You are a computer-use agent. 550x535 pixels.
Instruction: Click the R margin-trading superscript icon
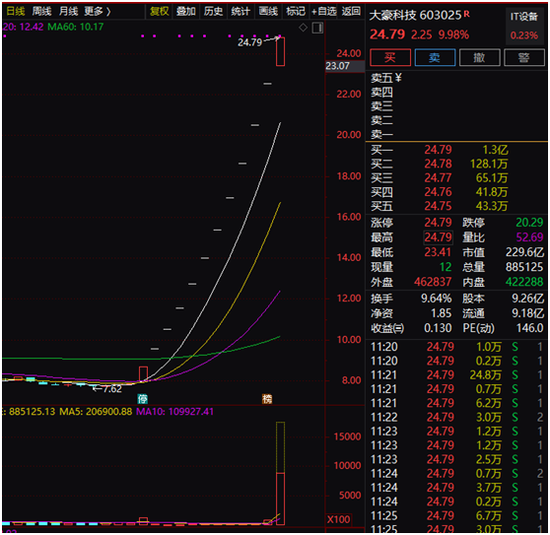pyautogui.click(x=467, y=14)
